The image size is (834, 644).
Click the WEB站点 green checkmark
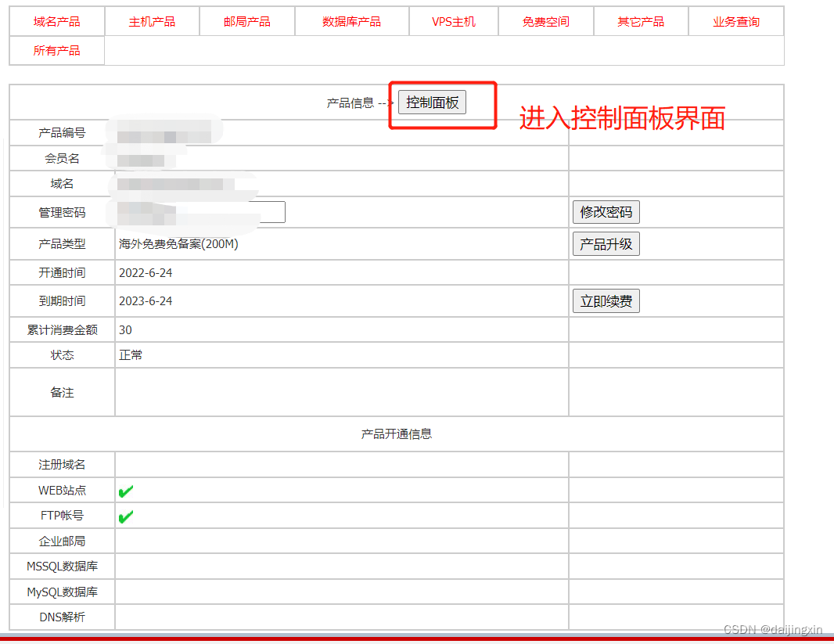click(x=126, y=491)
